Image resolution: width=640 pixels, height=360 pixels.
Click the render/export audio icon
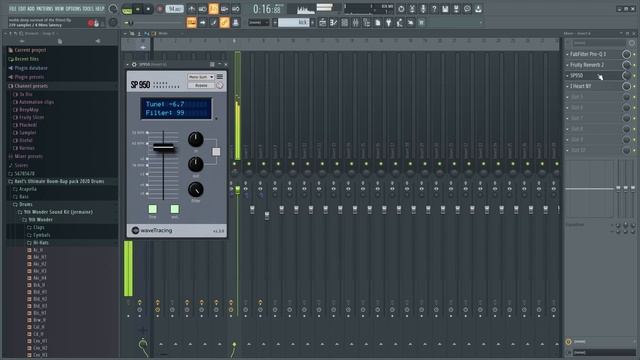[456, 9]
